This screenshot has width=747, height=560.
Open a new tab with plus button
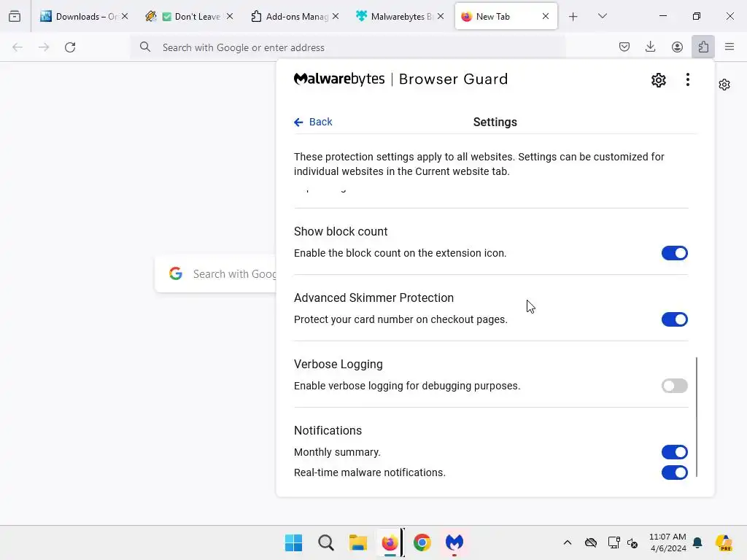573,16
